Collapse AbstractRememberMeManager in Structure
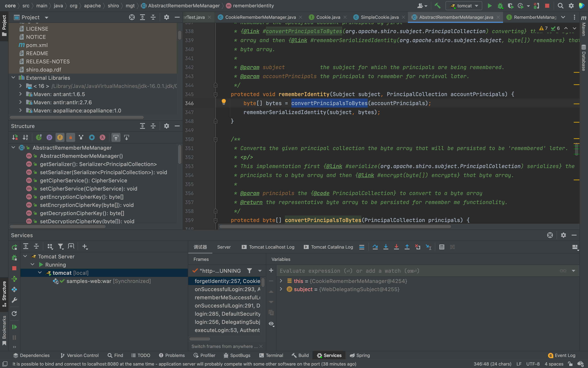The image size is (588, 368). click(x=13, y=147)
